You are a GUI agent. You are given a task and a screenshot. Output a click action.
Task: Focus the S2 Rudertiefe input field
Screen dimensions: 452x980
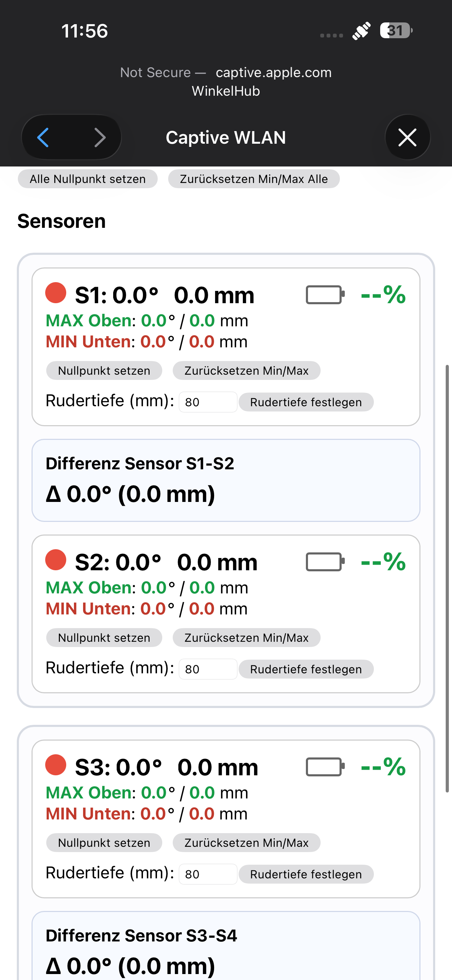pos(208,669)
